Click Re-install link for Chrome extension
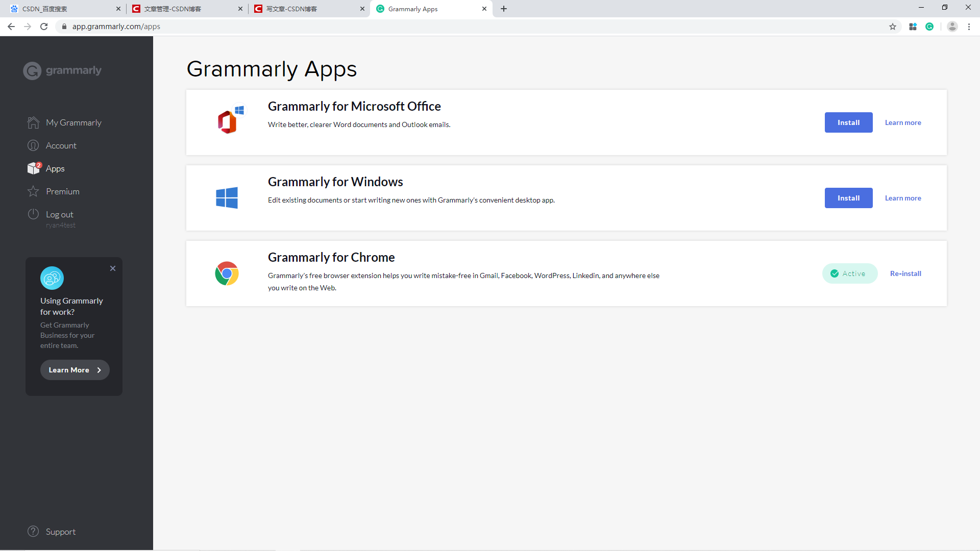This screenshot has width=980, height=551. (905, 273)
